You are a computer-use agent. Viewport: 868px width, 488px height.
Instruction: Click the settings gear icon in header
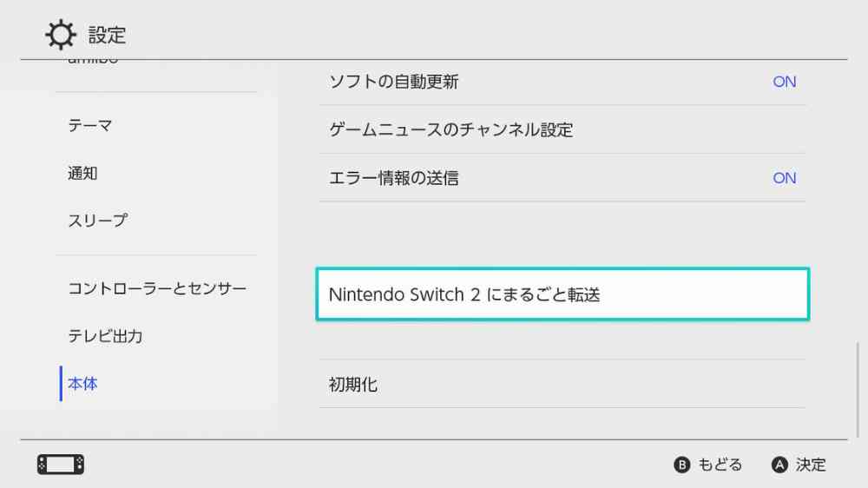click(61, 36)
